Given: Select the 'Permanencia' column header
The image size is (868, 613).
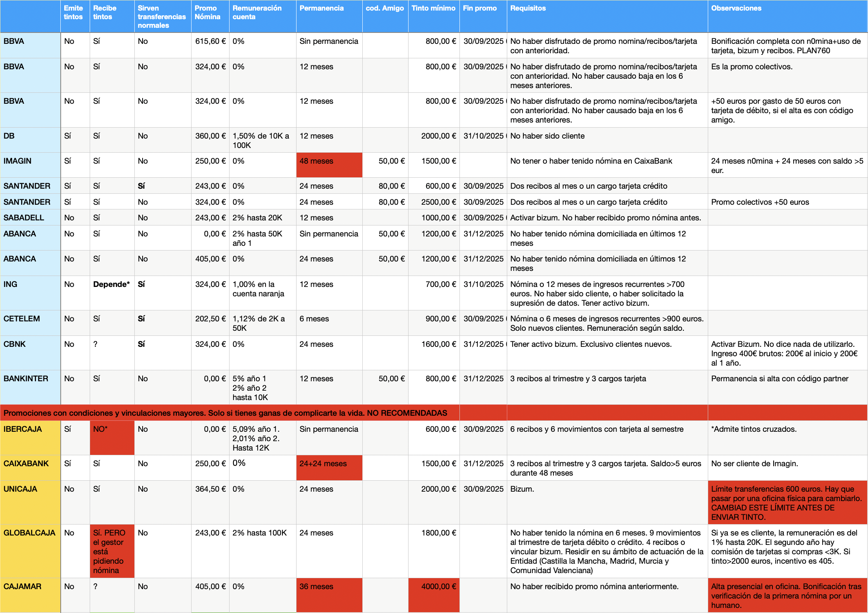Looking at the screenshot, I should [x=329, y=16].
